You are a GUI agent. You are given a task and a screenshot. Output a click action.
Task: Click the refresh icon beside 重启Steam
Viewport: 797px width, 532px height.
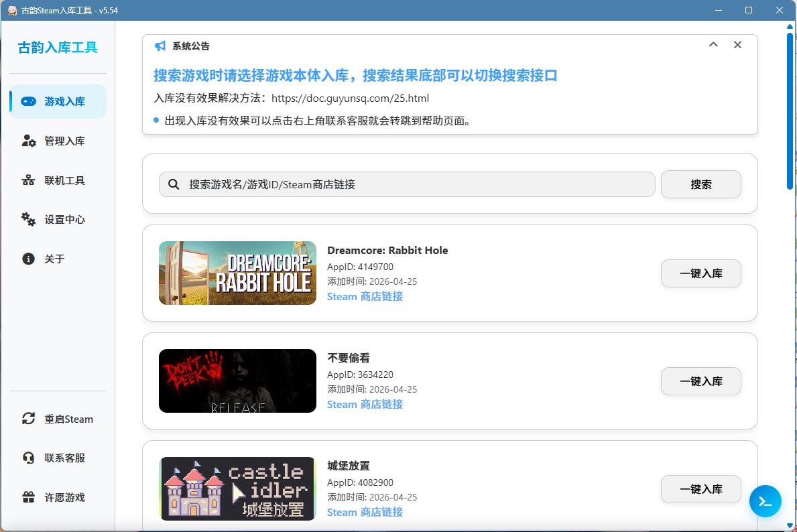tap(28, 418)
